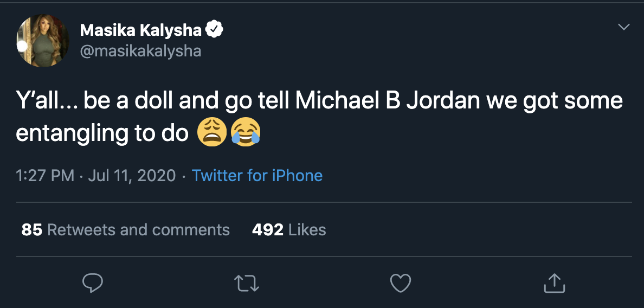Open the Masika Kalysha display name link
Image resolution: width=644 pixels, height=308 pixels.
[141, 30]
